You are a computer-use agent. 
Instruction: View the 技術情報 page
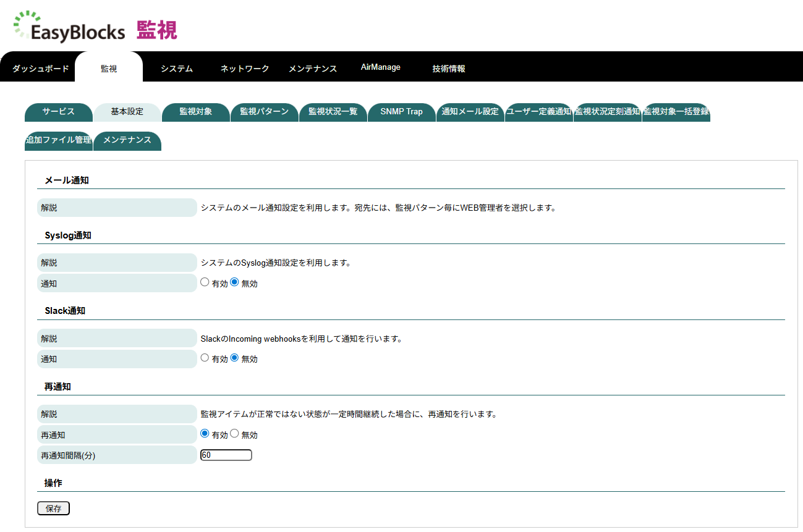click(449, 69)
